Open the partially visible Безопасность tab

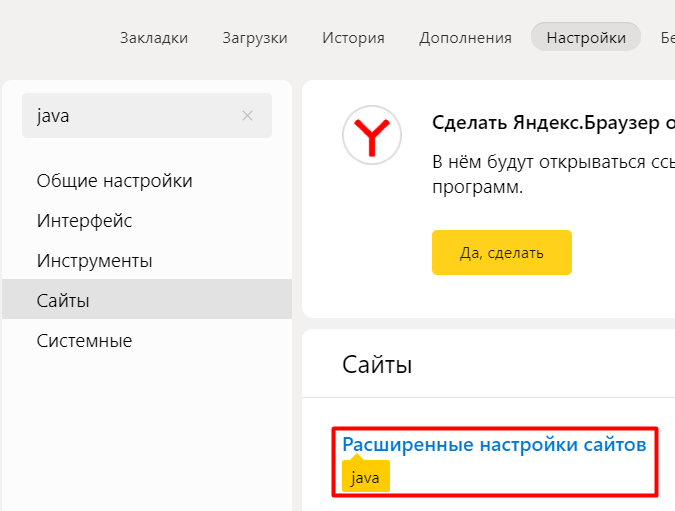[667, 38]
